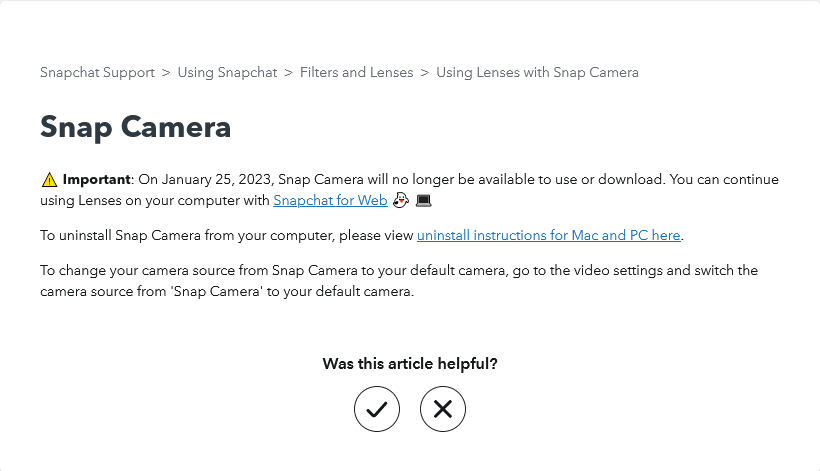Click the chevron separator after Snapchat Support

[x=166, y=73]
